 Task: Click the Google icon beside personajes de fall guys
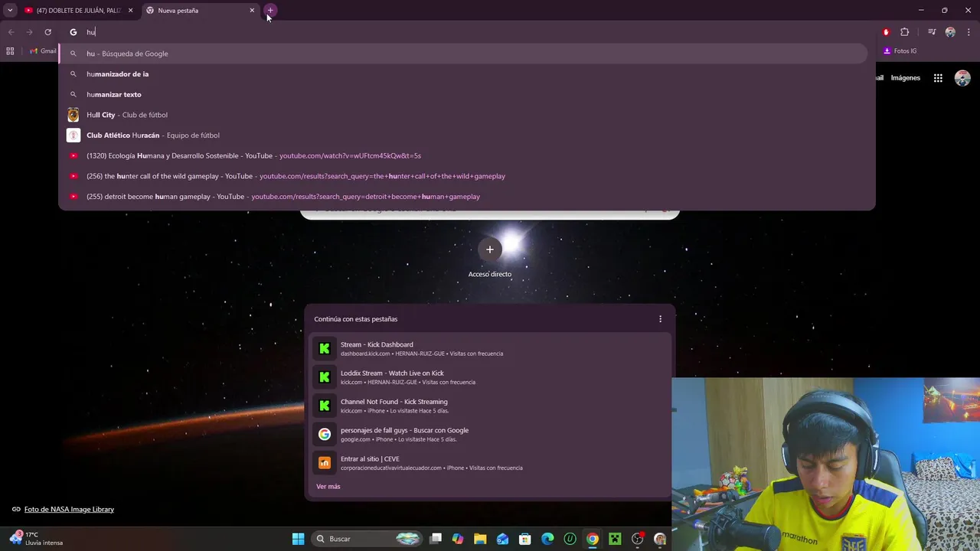(325, 434)
